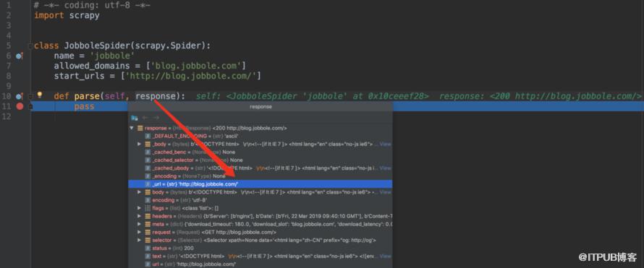Select the root response = &lt;200 http://blog.jobbole.com/&gt; row
Viewport: 644px width, 268px height.
260,129
